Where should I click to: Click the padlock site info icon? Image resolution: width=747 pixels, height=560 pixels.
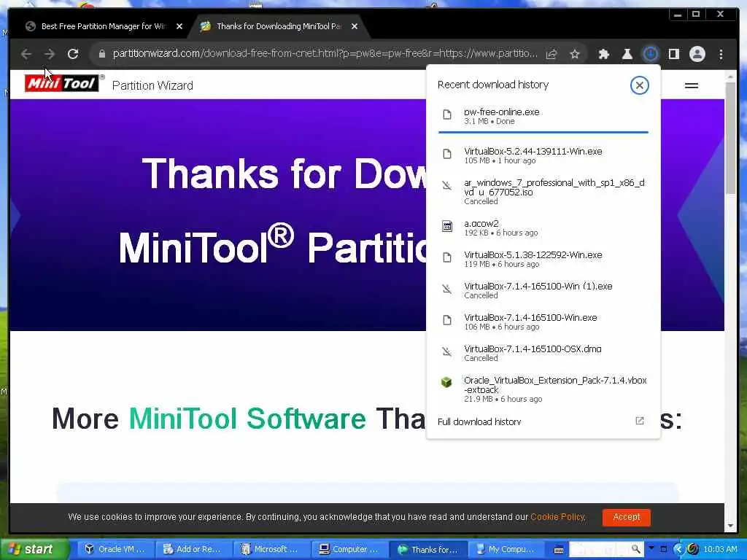[101, 54]
